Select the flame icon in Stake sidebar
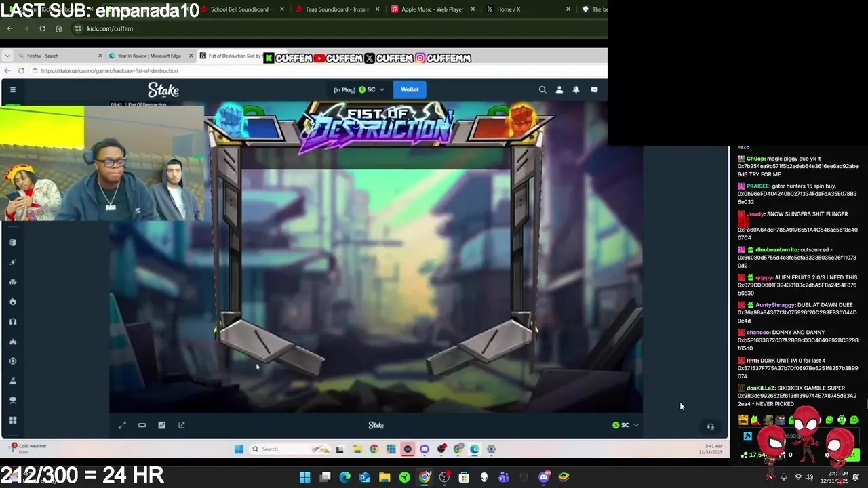 13,302
